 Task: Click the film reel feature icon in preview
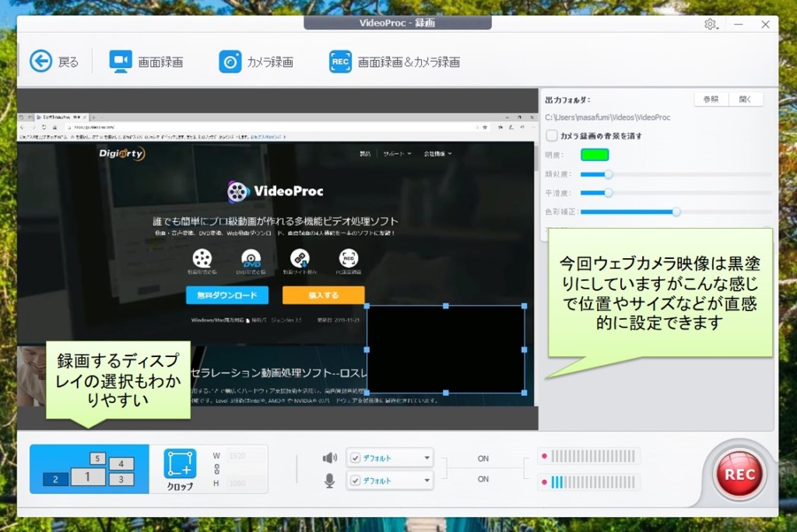coord(202,258)
